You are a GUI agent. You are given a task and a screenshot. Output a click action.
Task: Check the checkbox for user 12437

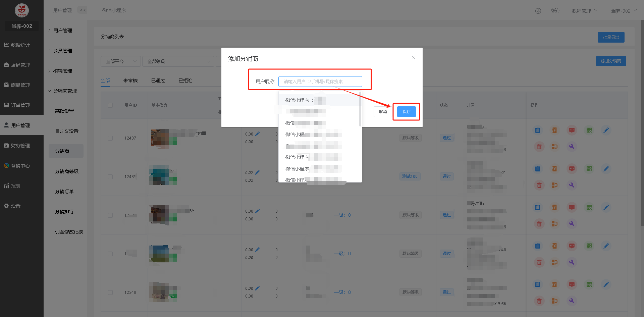click(110, 138)
